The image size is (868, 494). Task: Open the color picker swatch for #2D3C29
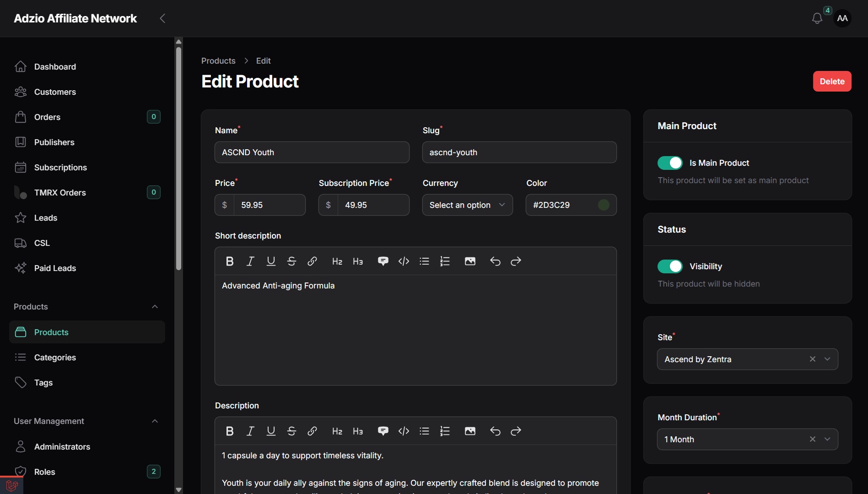[x=604, y=205]
